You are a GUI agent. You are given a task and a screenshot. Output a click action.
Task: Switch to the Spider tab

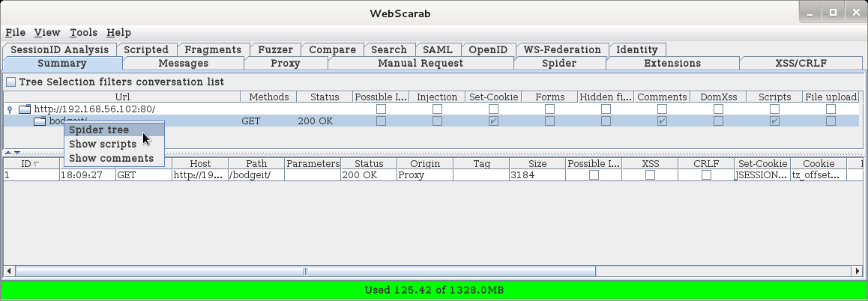pos(559,63)
